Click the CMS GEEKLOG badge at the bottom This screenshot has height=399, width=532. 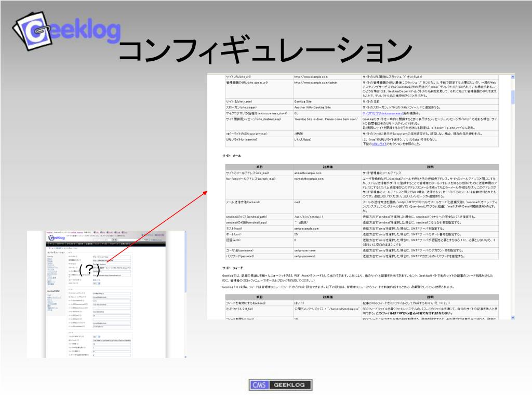280,385
